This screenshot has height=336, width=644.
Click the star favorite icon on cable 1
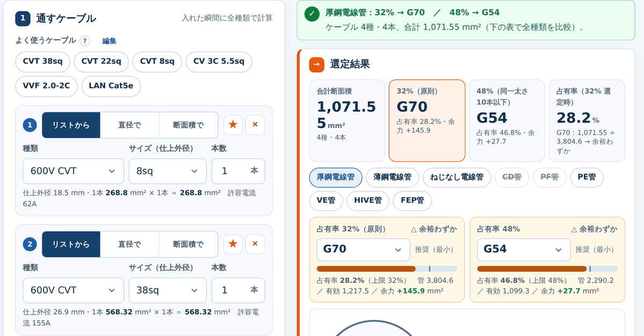(x=233, y=125)
